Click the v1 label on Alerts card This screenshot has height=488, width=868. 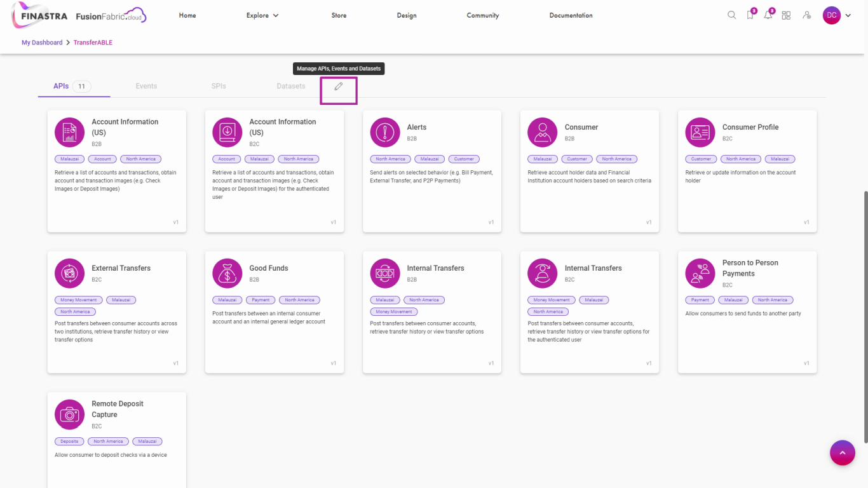tap(491, 222)
